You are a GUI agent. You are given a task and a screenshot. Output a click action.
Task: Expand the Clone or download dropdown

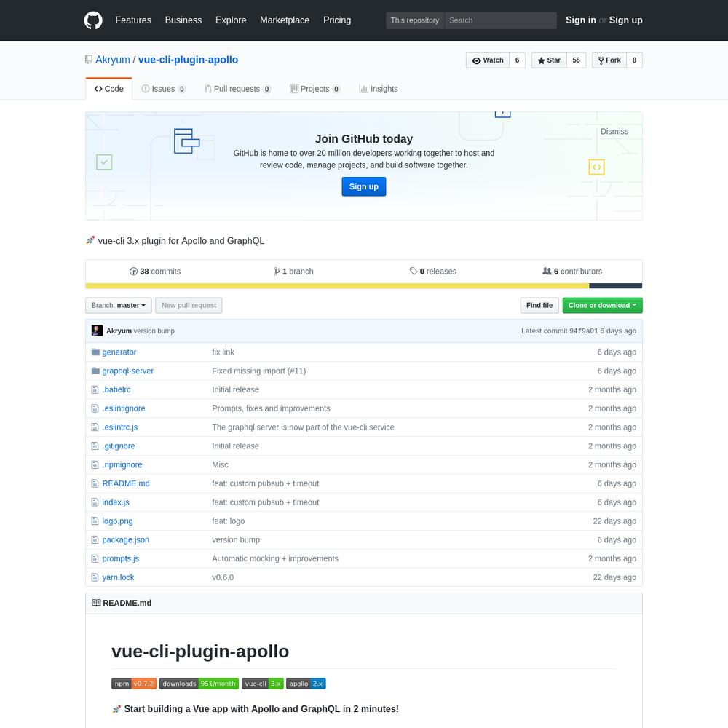pos(602,305)
